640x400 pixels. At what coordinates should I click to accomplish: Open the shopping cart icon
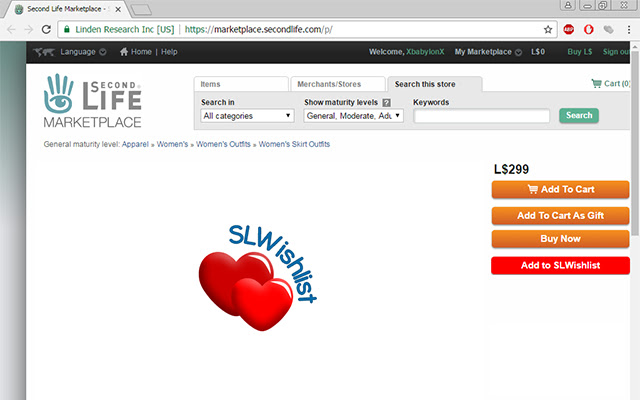pos(596,84)
